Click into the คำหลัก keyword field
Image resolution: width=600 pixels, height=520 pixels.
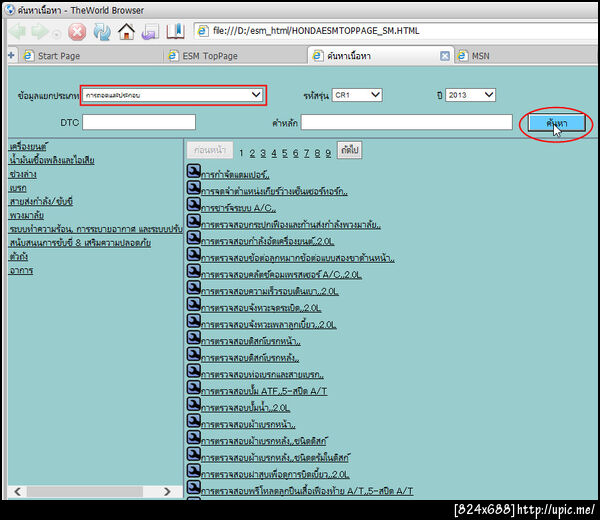(406, 122)
